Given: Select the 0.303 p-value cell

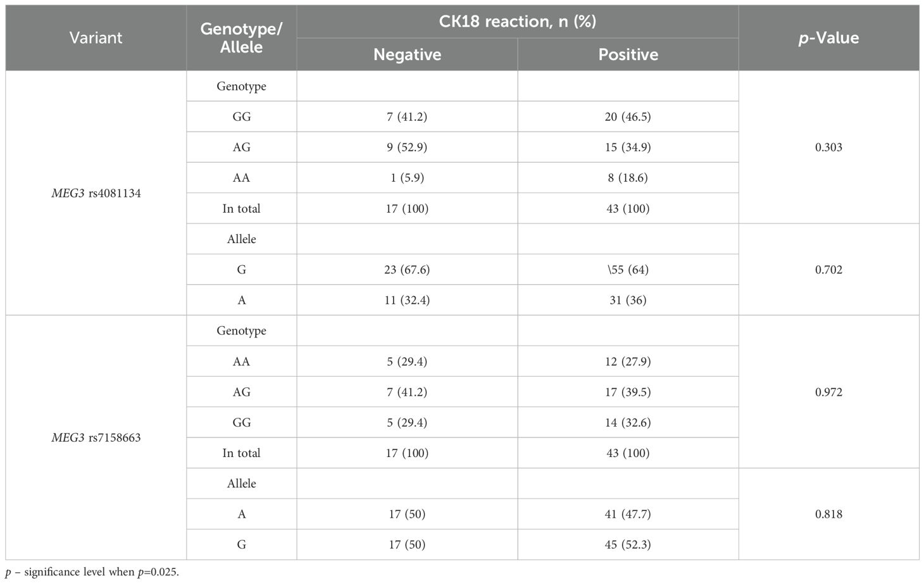Looking at the screenshot, I should (828, 147).
